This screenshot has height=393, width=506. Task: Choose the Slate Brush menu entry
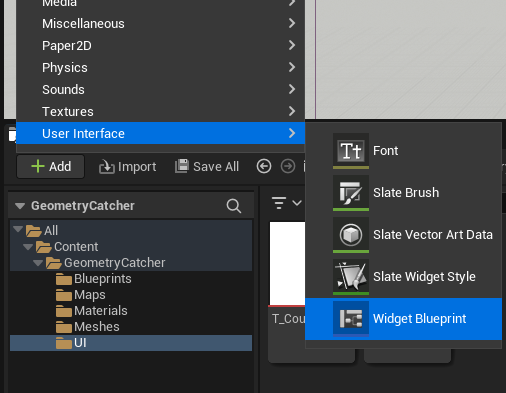[403, 193]
